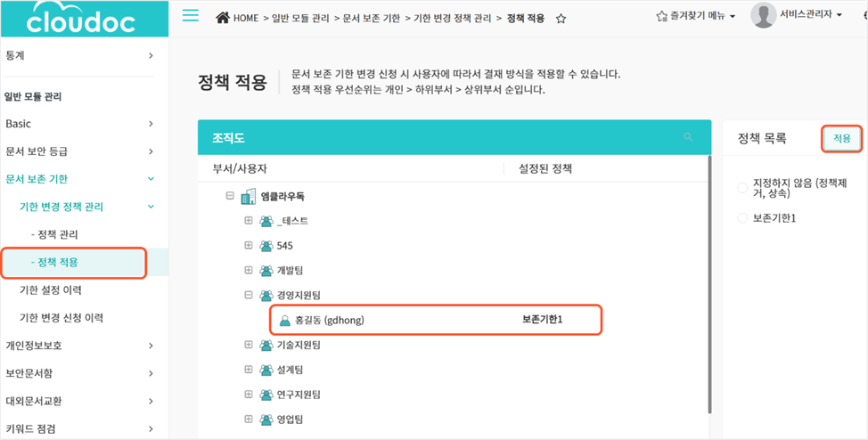
Task: Expand the 통계 sidebar menu
Action: pos(78,55)
